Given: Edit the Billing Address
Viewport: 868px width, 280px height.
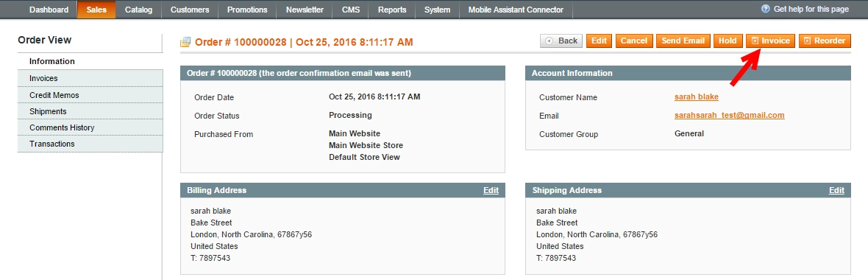Looking at the screenshot, I should [491, 190].
